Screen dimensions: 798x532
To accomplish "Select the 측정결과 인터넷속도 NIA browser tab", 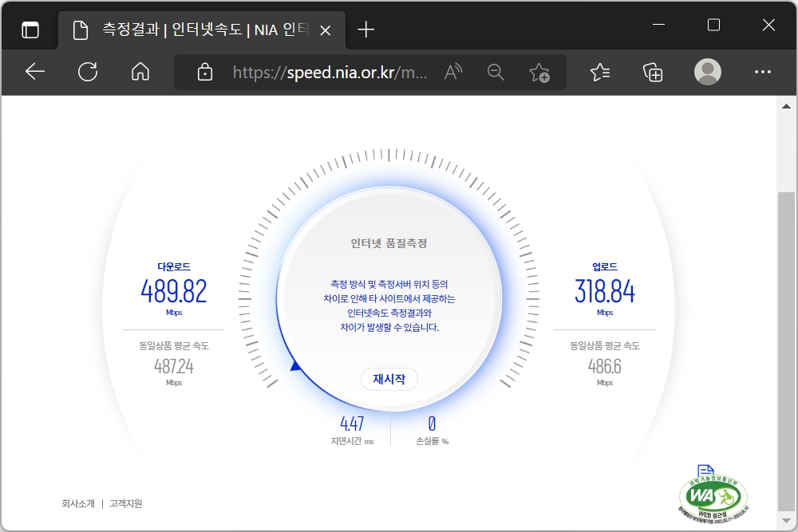I will pos(202,30).
